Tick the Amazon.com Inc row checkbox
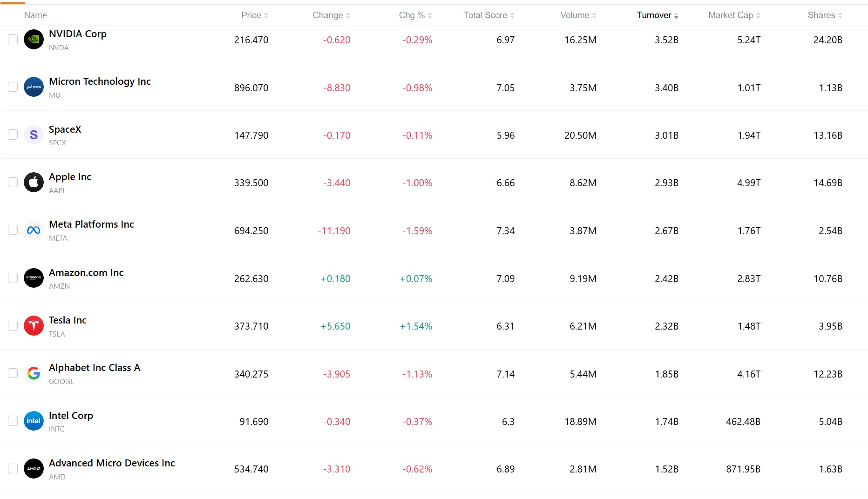The image size is (868, 499). tap(13, 278)
